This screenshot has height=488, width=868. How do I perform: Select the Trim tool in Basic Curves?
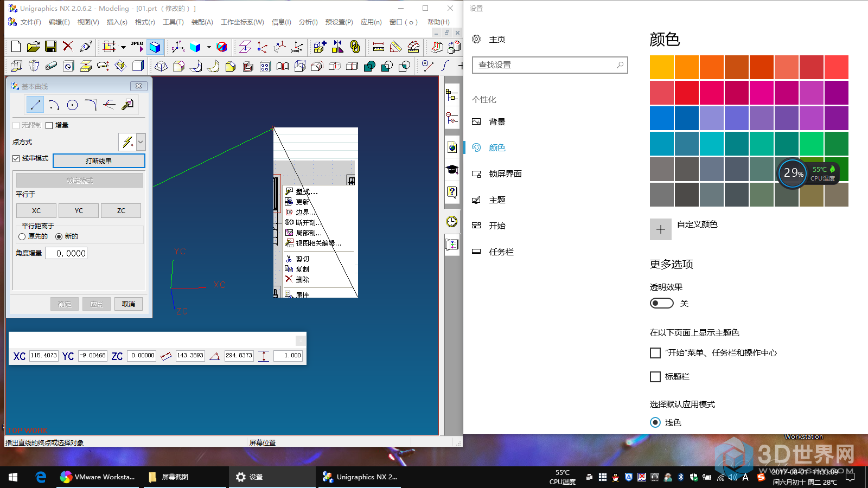click(109, 105)
